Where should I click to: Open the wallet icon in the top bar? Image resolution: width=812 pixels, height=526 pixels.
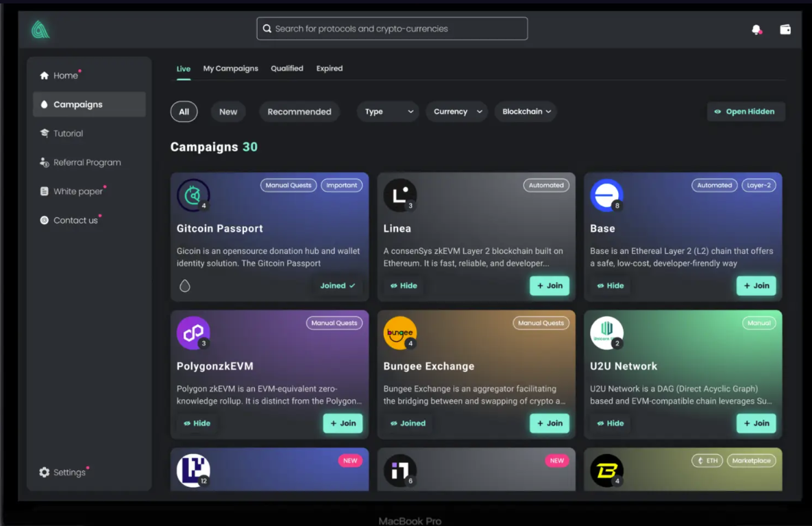[785, 29]
